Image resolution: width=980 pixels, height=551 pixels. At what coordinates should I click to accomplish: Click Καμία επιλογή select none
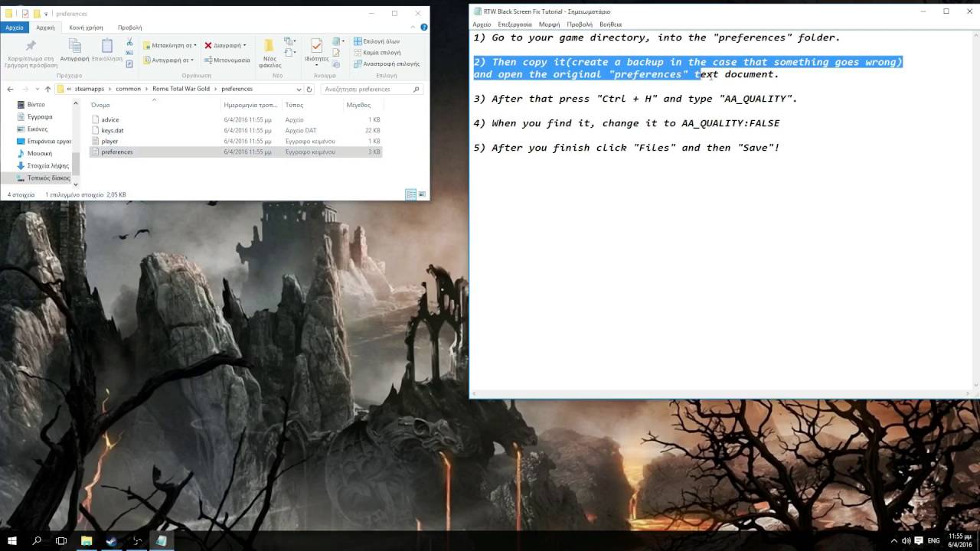tap(377, 53)
